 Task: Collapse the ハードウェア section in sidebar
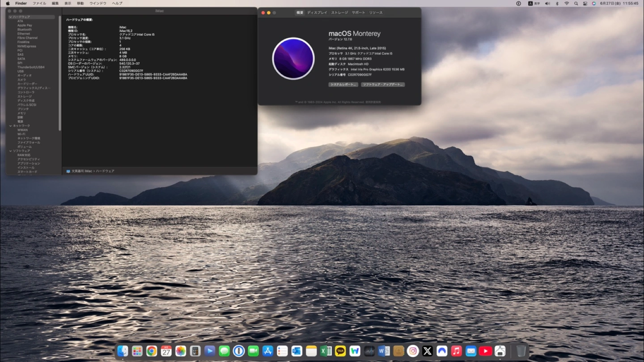[10, 17]
